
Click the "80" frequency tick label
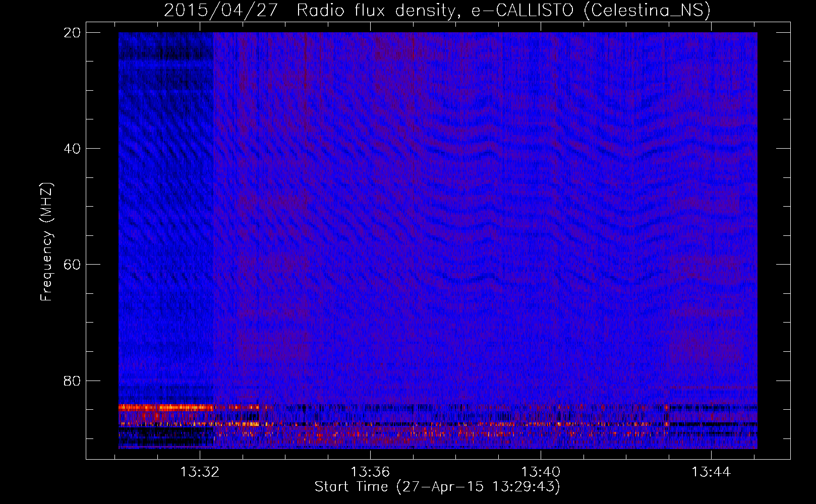[72, 381]
